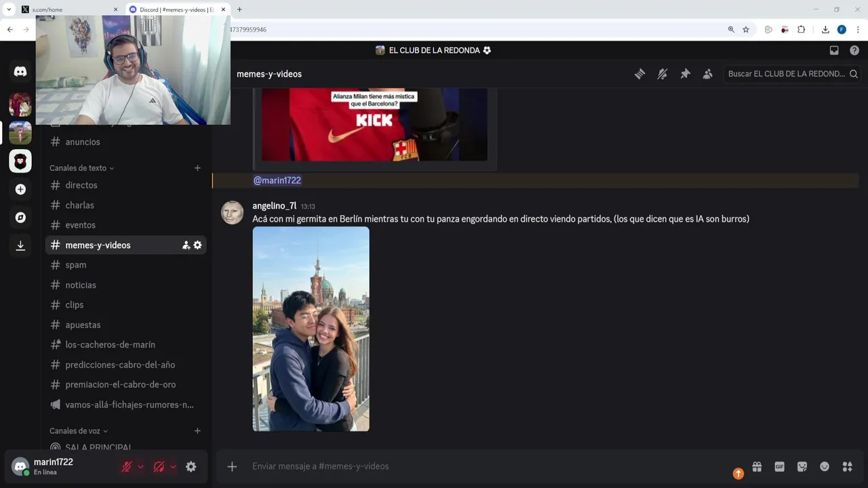Create channel plus next to Canales de voz

pos(197,431)
